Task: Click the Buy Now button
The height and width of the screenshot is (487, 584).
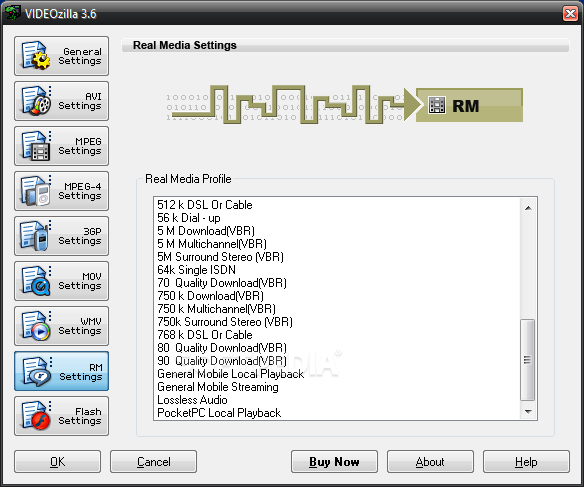Action: pyautogui.click(x=334, y=462)
